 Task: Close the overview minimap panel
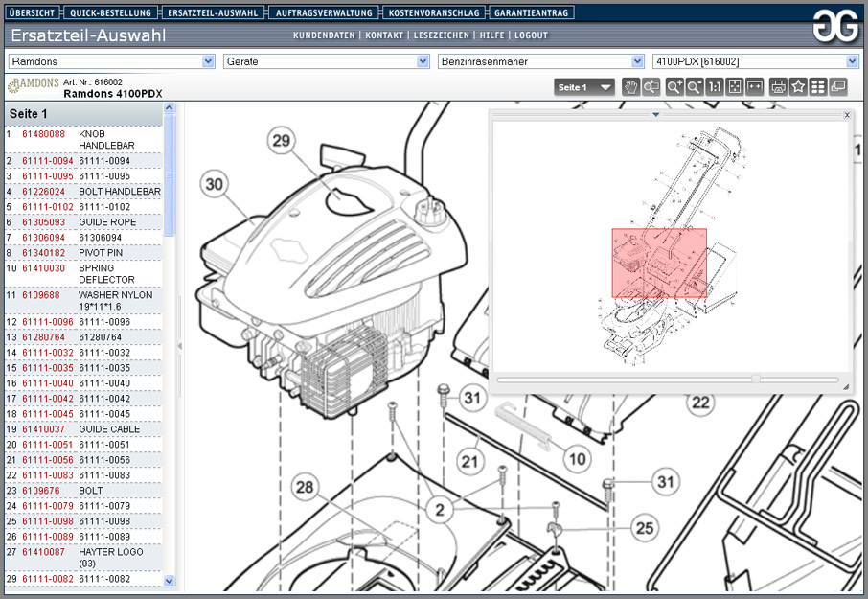tap(846, 115)
